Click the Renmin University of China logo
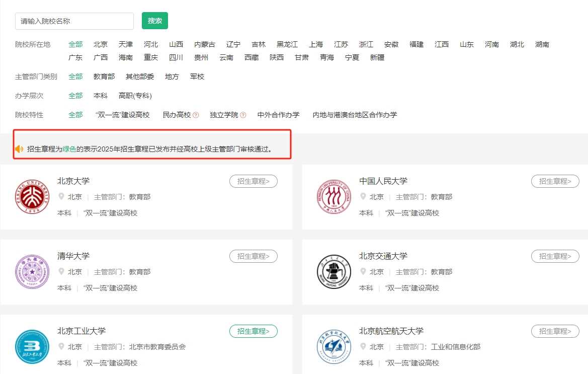 pyautogui.click(x=334, y=197)
